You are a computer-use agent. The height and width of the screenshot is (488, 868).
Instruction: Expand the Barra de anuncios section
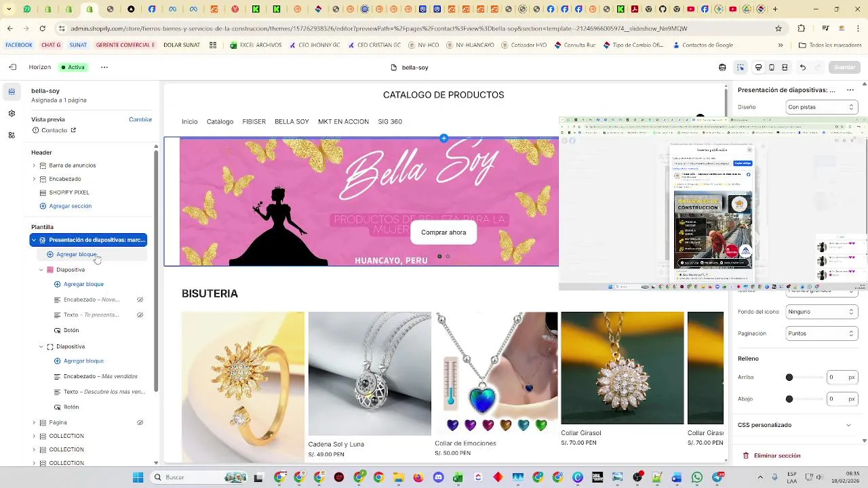pyautogui.click(x=34, y=165)
